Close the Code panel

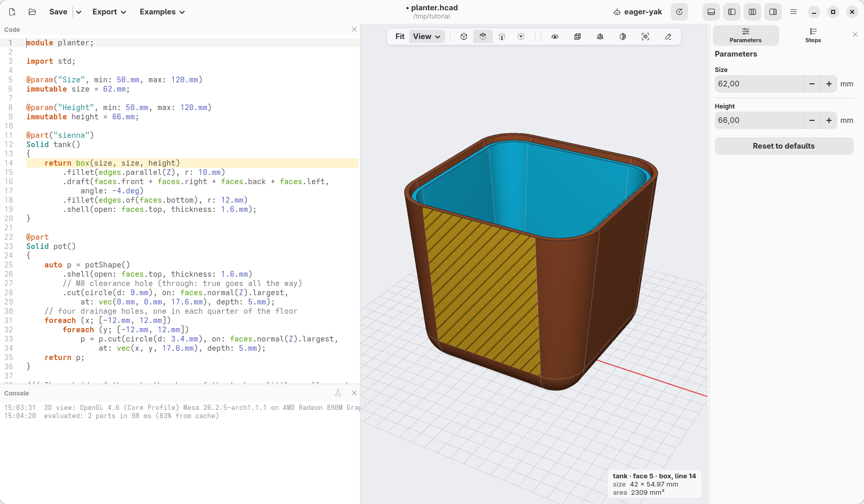click(354, 29)
